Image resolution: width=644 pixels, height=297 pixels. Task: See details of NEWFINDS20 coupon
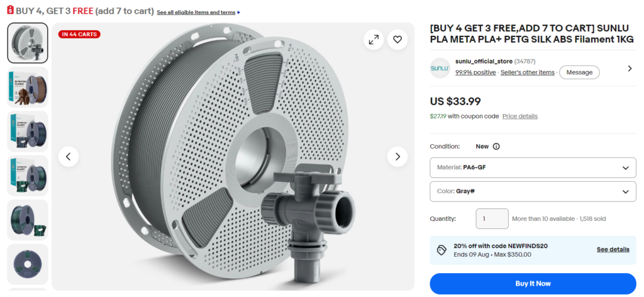[x=613, y=249]
